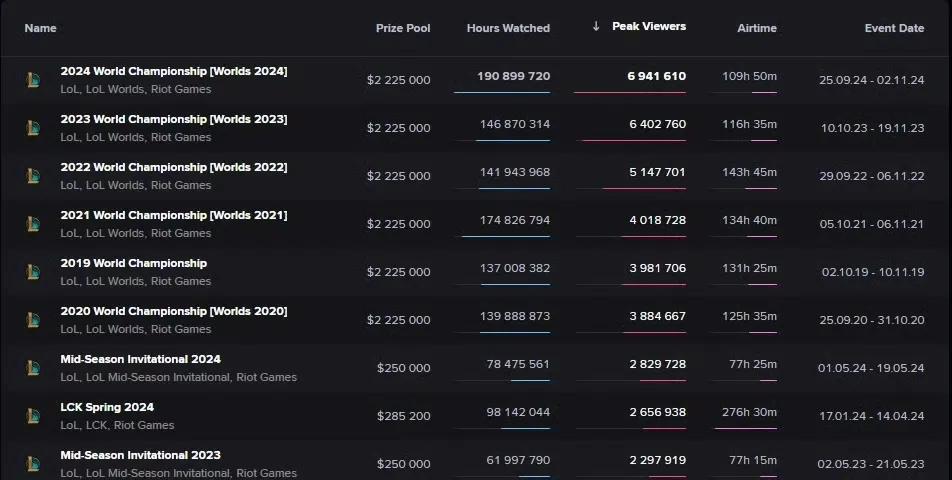This screenshot has height=480, width=952.
Task: Click the sort arrow next to Peak Viewers
Action: coord(596,26)
